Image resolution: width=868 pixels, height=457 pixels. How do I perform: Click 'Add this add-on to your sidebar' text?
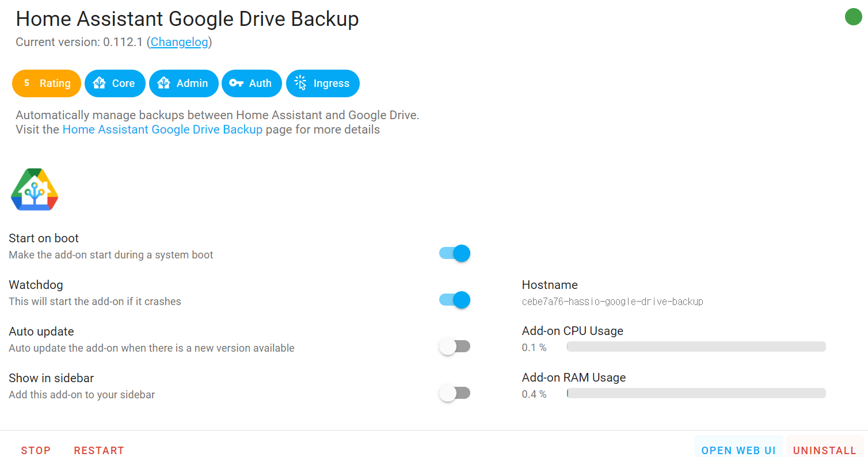tap(82, 395)
